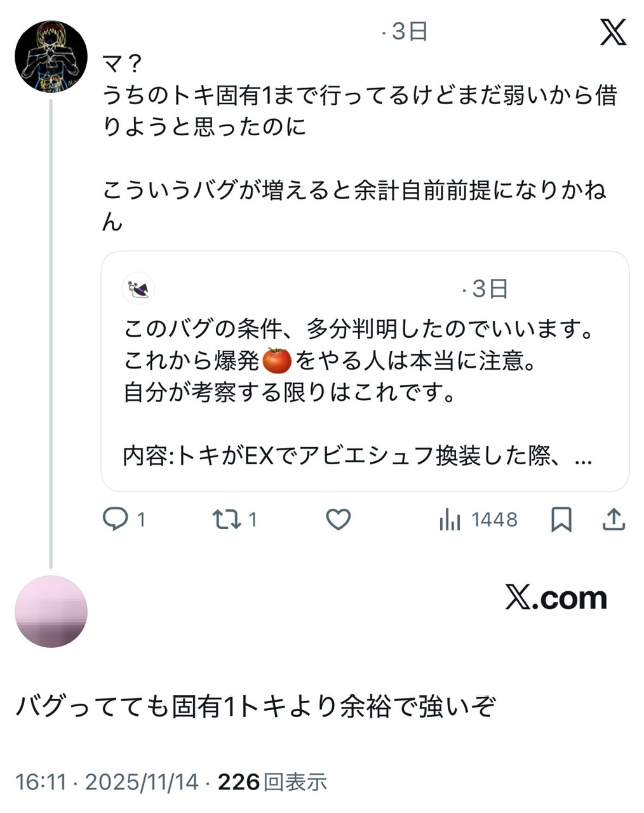
Task: Repost using the retweet arrows icon
Action: tap(226, 520)
